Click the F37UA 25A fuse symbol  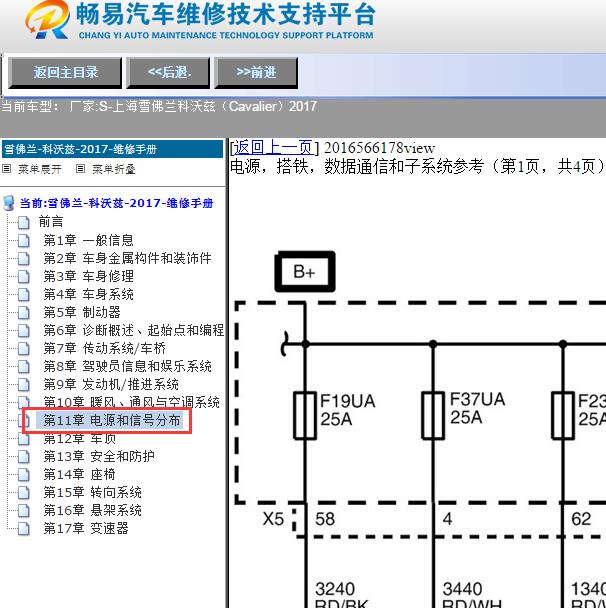tap(433, 415)
